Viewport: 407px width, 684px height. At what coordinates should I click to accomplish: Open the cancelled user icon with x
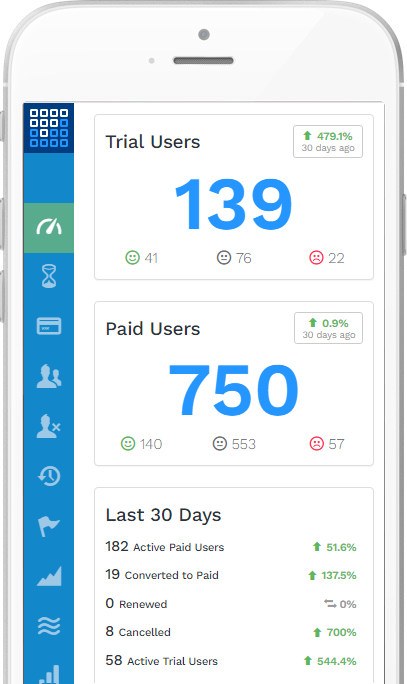click(49, 426)
